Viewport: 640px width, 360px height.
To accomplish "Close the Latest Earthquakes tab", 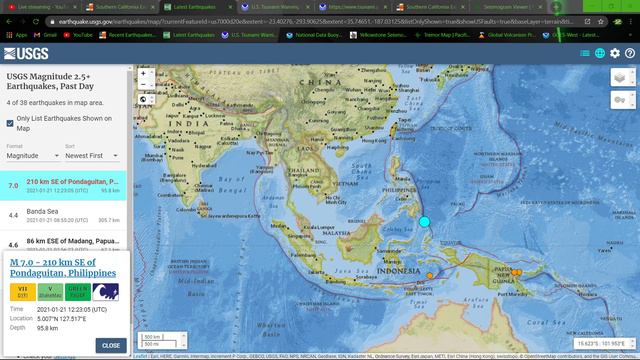I will 230,7.
